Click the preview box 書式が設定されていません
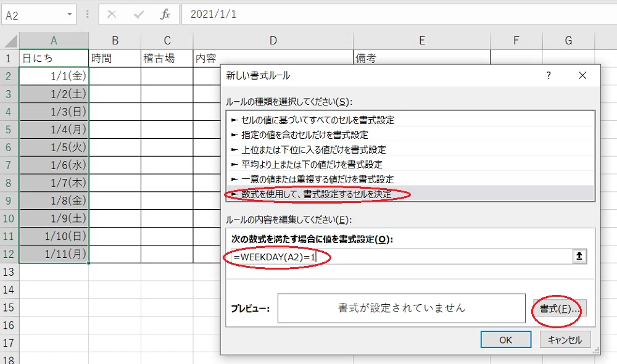Image resolution: width=617 pixels, height=364 pixels. (x=402, y=308)
